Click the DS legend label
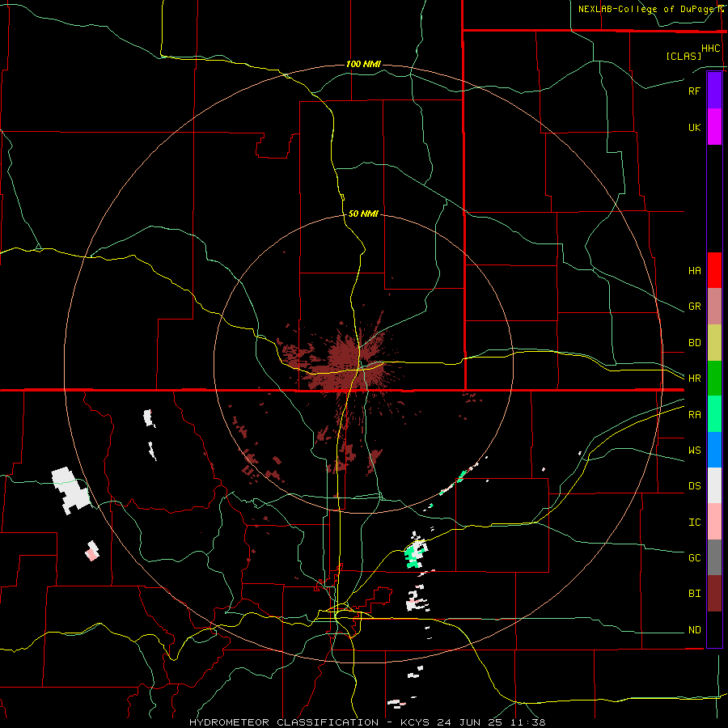Screen dimensions: 728x728 click(x=694, y=486)
